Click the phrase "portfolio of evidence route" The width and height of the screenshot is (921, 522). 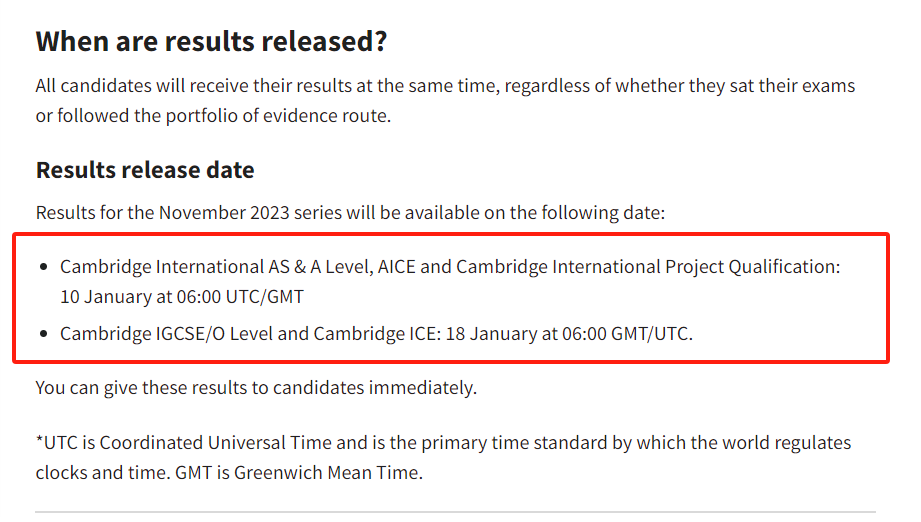point(277,116)
